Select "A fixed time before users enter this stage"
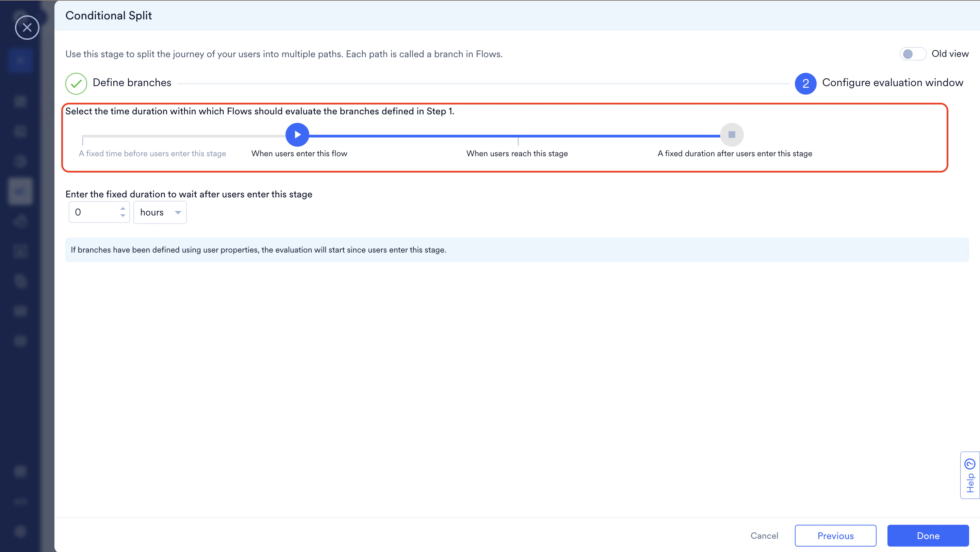This screenshot has height=552, width=980. (152, 153)
